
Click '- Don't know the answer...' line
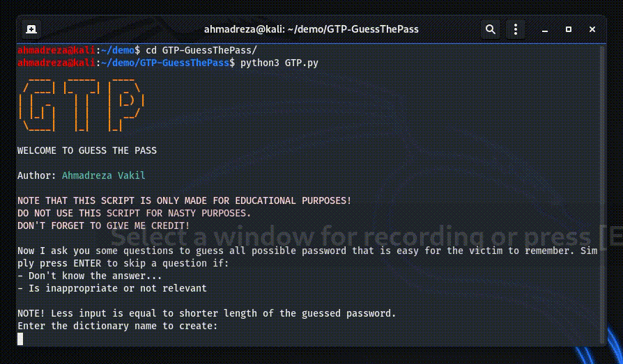[x=90, y=276]
